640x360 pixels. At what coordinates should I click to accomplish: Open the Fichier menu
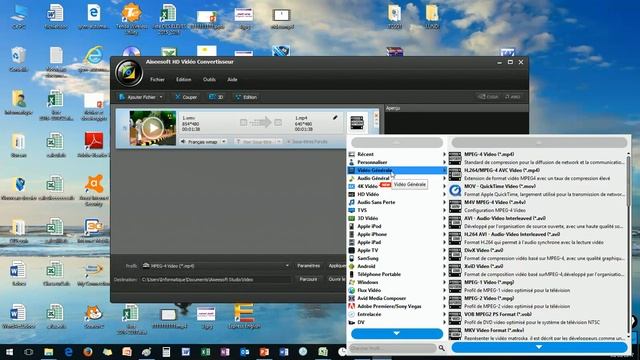tap(157, 80)
